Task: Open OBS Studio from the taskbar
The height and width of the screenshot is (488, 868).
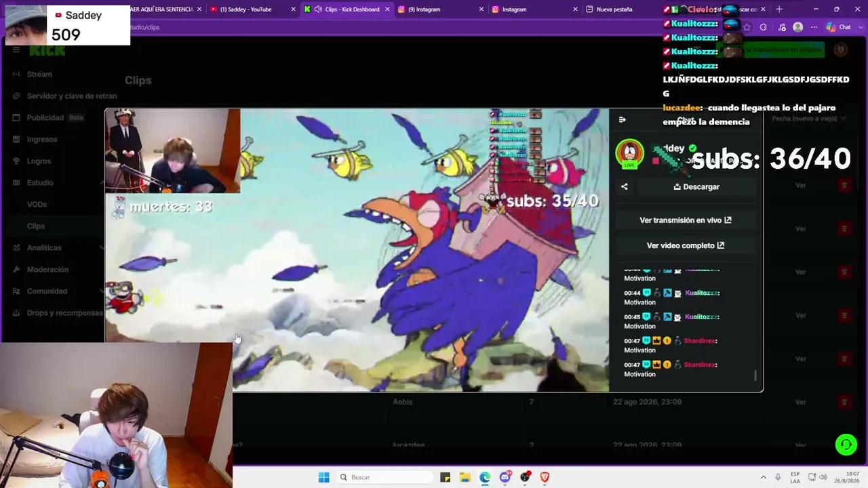Action: pyautogui.click(x=525, y=477)
